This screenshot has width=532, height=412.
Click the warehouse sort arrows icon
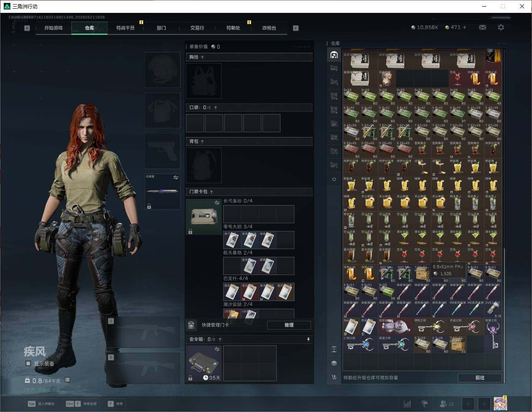(x=334, y=377)
